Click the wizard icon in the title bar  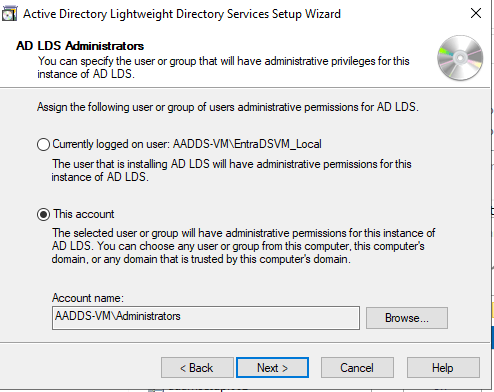[x=9, y=14]
